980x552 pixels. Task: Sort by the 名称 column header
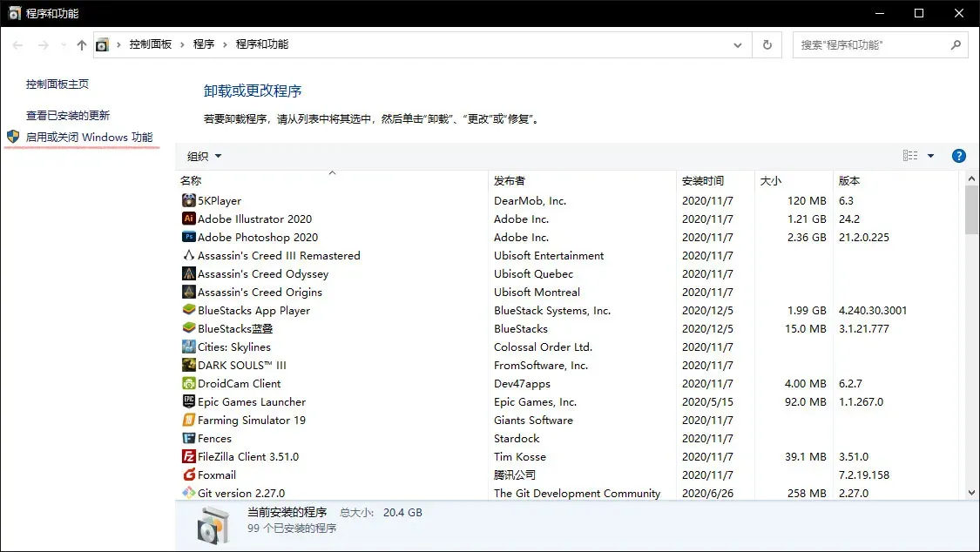coord(331,180)
